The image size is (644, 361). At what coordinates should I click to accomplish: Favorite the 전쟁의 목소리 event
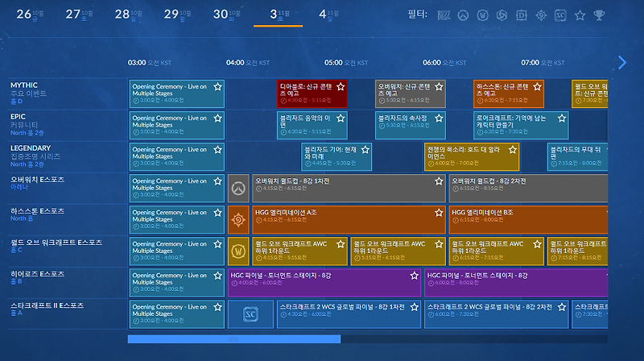click(x=513, y=150)
